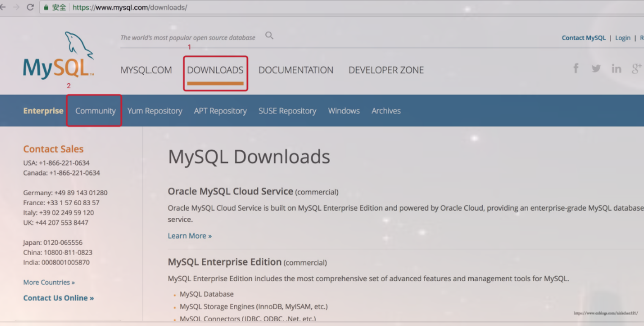Open MySQL Facebook page icon
The width and height of the screenshot is (644, 326).
coord(576,68)
